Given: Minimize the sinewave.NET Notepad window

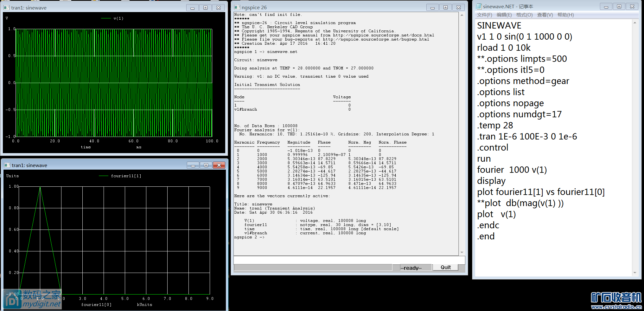Looking at the screenshot, I should pyautogui.click(x=606, y=6).
